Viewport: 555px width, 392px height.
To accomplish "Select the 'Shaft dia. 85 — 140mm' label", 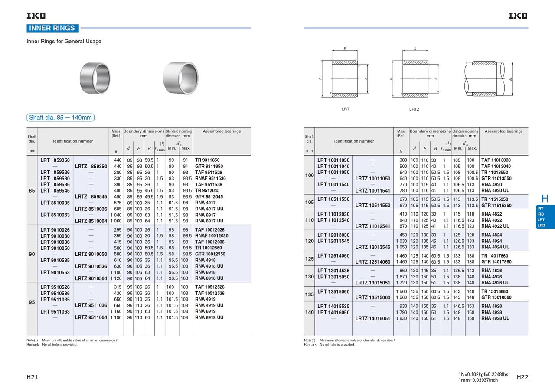I will [60, 118].
